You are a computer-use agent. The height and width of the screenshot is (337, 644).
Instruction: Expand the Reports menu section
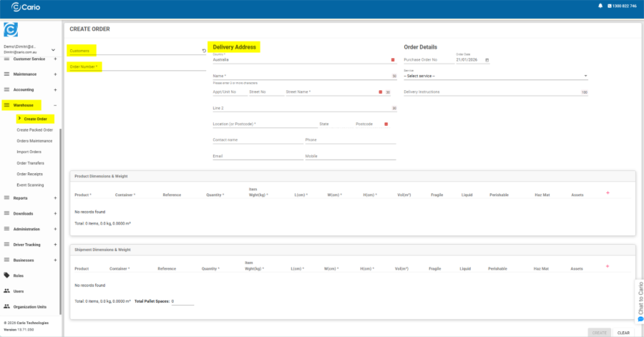(x=55, y=198)
